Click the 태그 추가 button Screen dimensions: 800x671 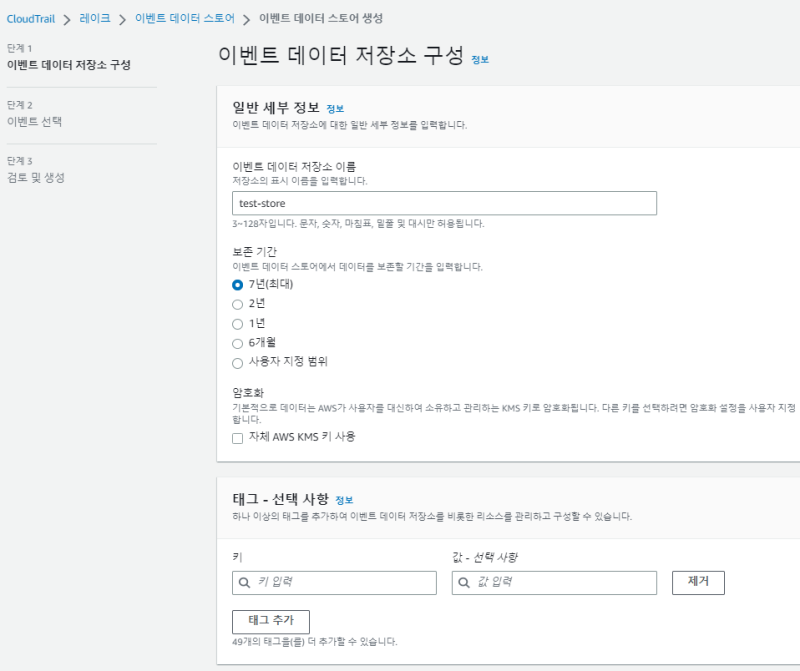pos(270,621)
